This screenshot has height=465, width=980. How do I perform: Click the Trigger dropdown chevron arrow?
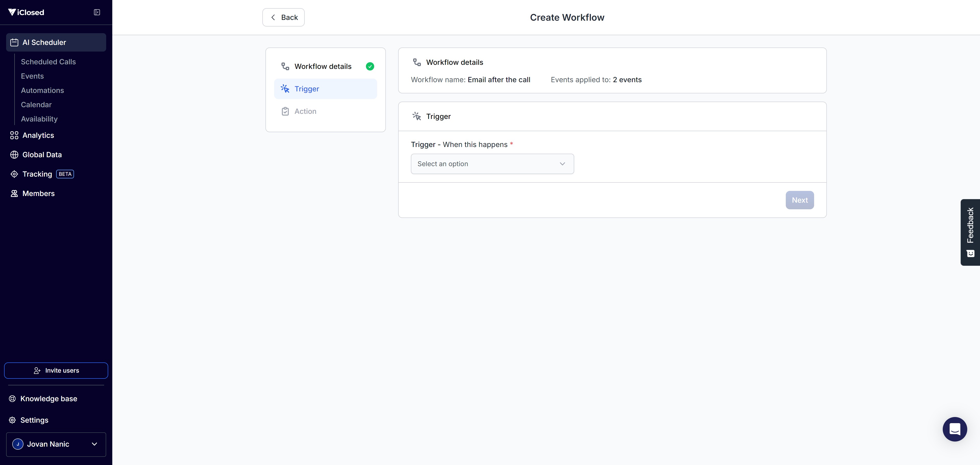point(562,164)
